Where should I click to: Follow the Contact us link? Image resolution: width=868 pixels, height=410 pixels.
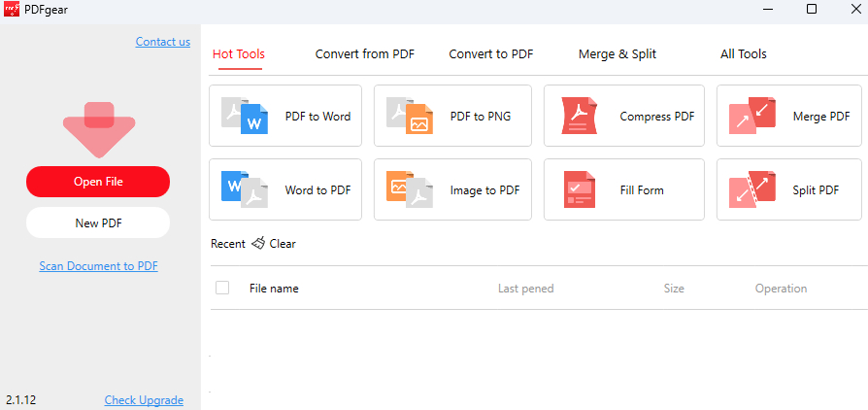coord(163,42)
